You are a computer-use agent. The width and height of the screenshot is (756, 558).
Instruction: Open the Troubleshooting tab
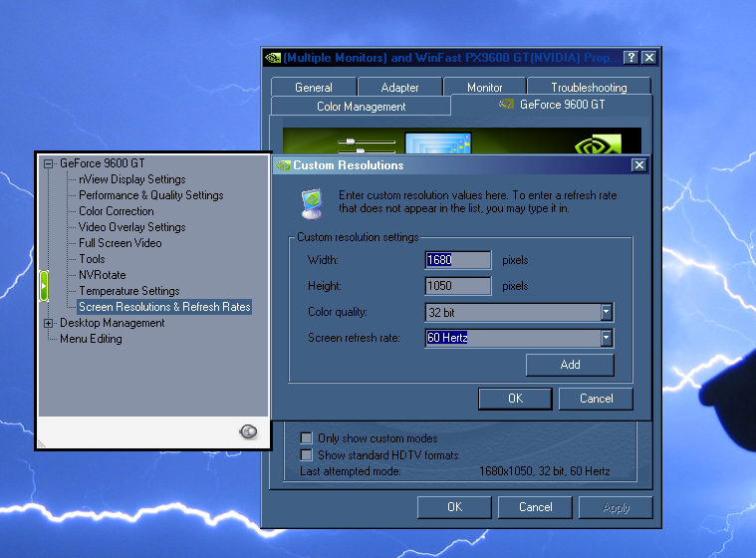point(589,88)
